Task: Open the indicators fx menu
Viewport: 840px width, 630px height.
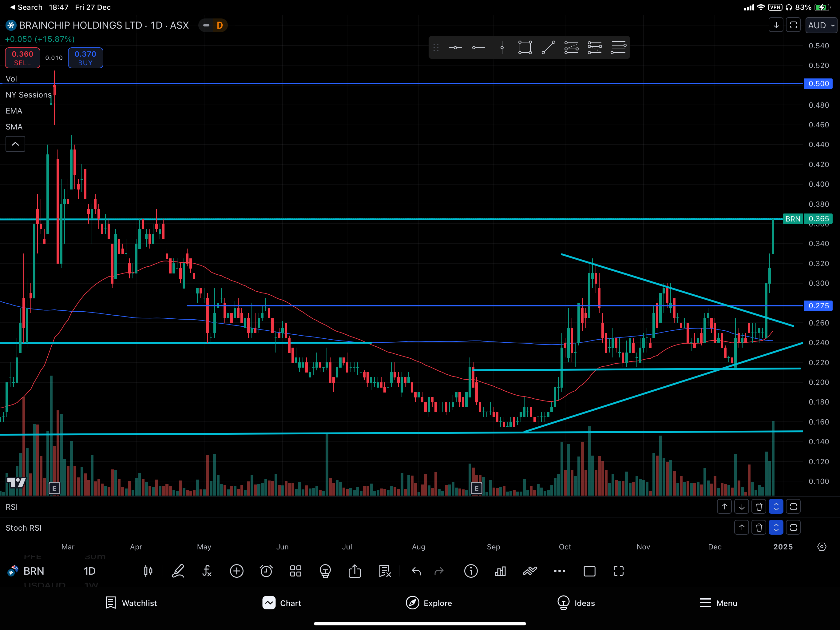Action: [x=207, y=571]
